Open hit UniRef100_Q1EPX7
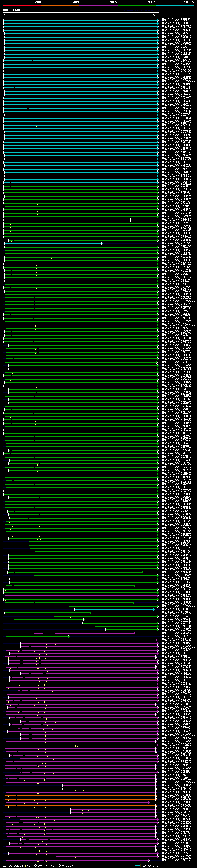The width and height of the screenshot is (197, 868). [176, 474]
